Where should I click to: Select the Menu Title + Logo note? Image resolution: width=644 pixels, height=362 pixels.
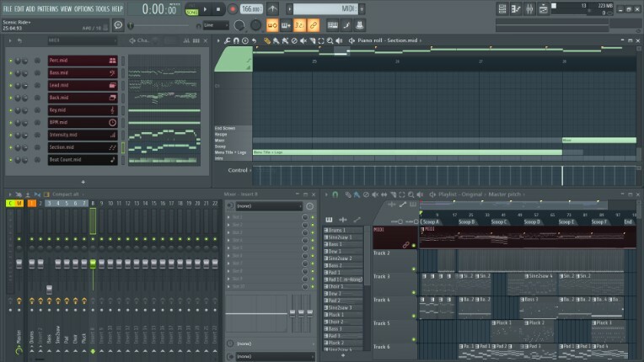tap(407, 152)
